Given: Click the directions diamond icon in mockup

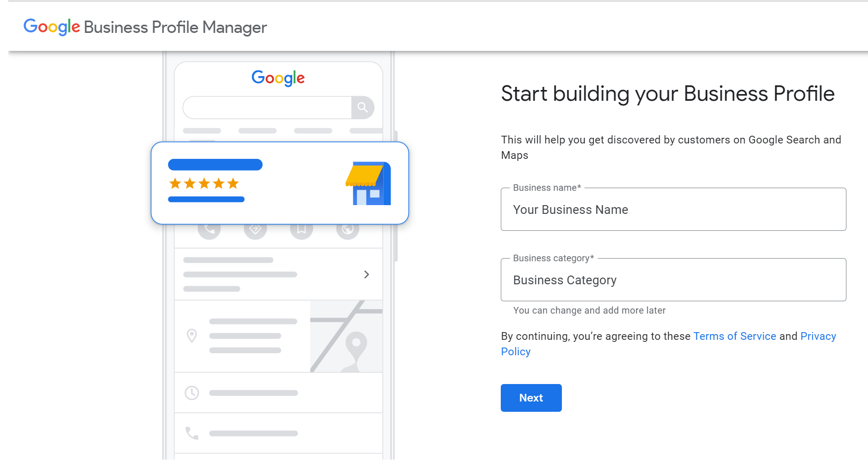Looking at the screenshot, I should point(255,229).
